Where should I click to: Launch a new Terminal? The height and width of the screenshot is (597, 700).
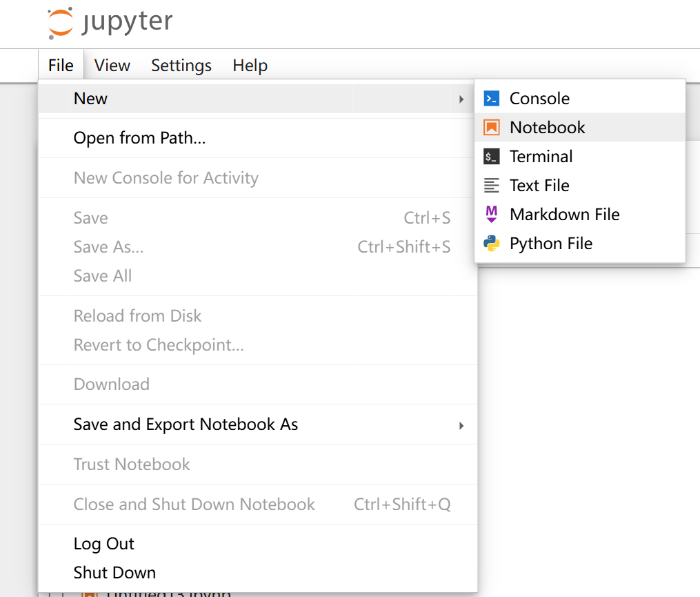pyautogui.click(x=540, y=156)
